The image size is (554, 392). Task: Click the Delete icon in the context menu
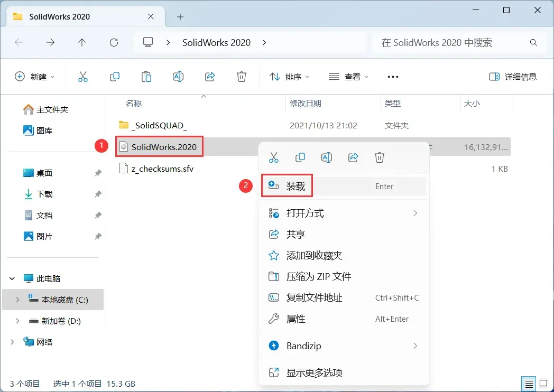tap(380, 157)
